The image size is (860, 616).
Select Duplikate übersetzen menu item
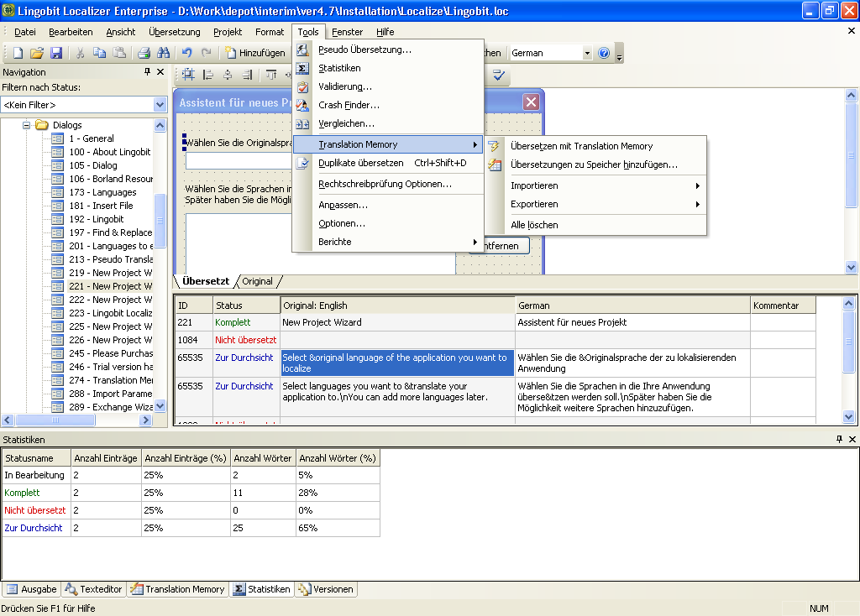388,163
